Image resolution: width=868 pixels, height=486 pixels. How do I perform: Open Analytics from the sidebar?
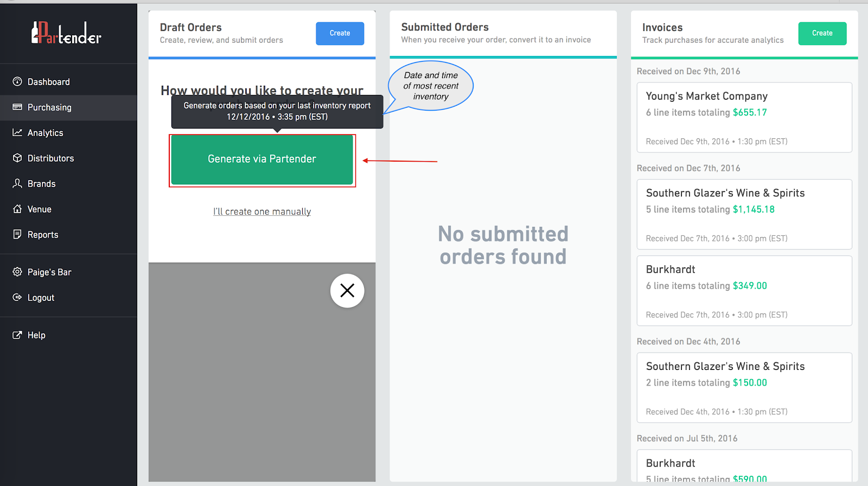tap(68, 133)
